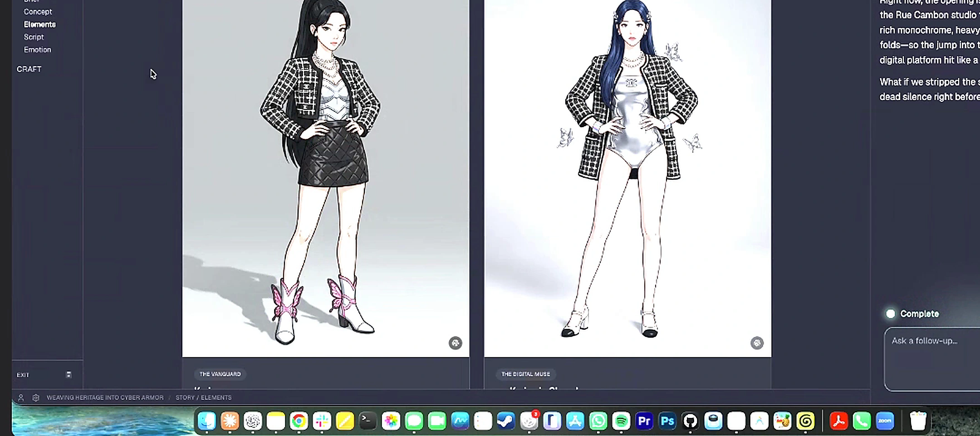Viewport: 980px width, 436px height.
Task: Open the Concept section in sidebar
Action: pyautogui.click(x=38, y=12)
